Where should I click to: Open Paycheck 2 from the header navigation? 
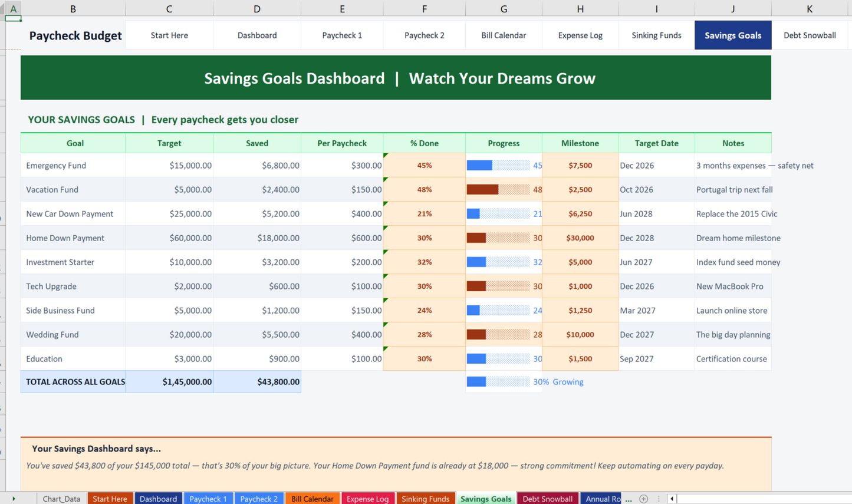[x=425, y=35]
